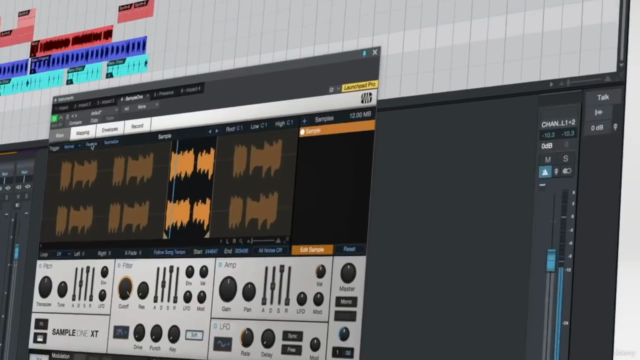Click the Amp Gain knob
Screen dimensions: 640x360
pos(227,289)
